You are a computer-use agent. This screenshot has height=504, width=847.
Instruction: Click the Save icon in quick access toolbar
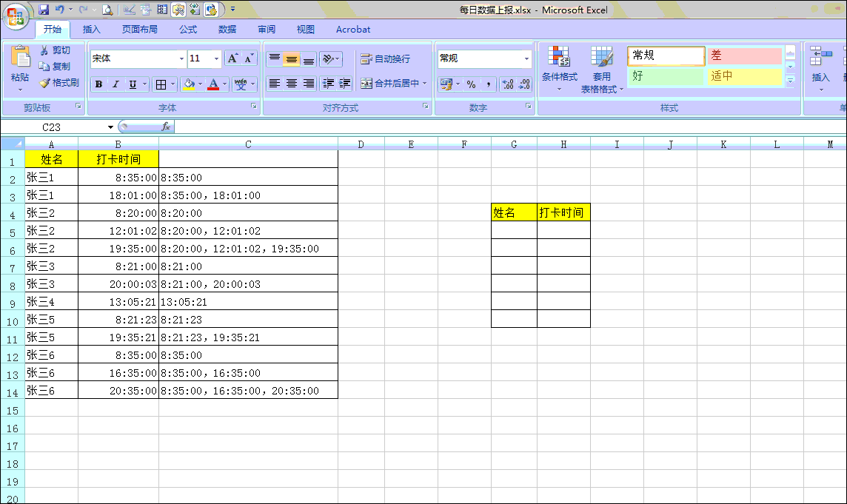pos(44,10)
